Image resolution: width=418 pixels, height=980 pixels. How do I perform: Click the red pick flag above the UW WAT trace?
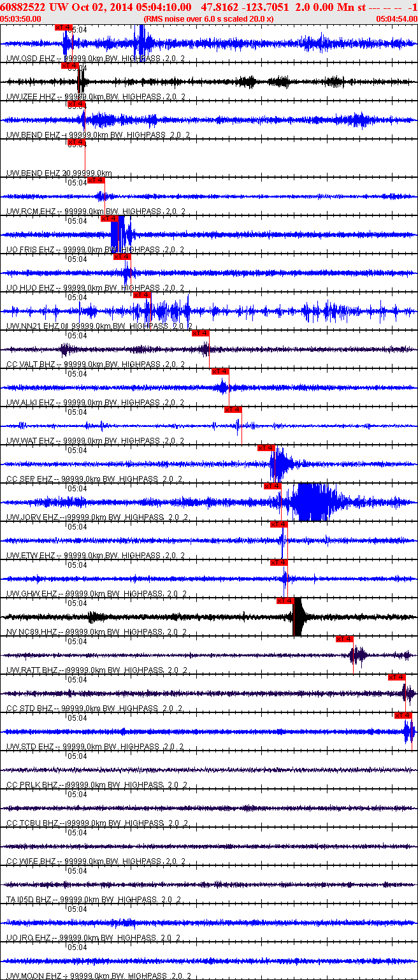tap(233, 410)
